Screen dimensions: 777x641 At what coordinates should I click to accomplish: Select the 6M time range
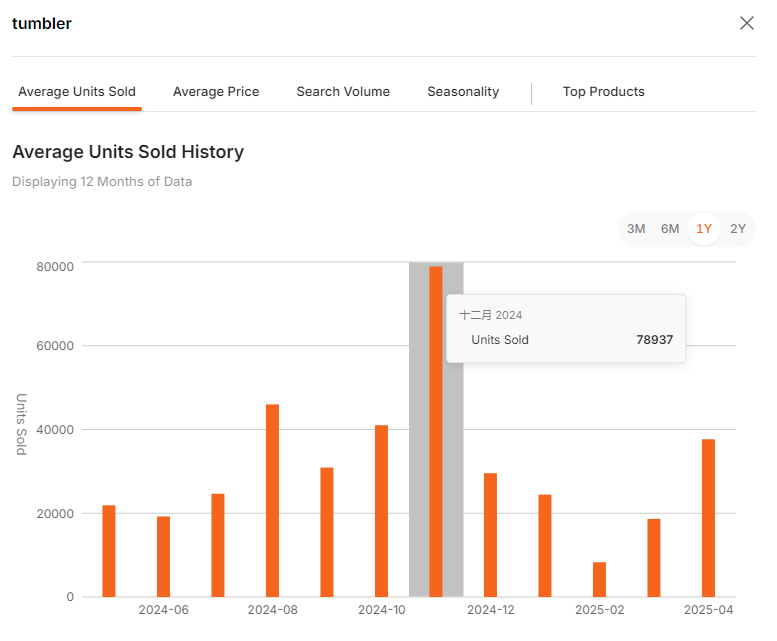pos(669,229)
